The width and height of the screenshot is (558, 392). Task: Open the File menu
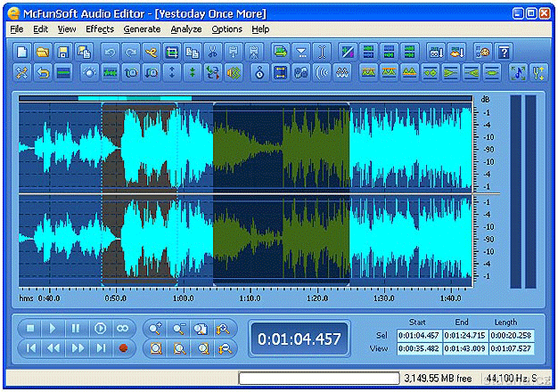17,29
